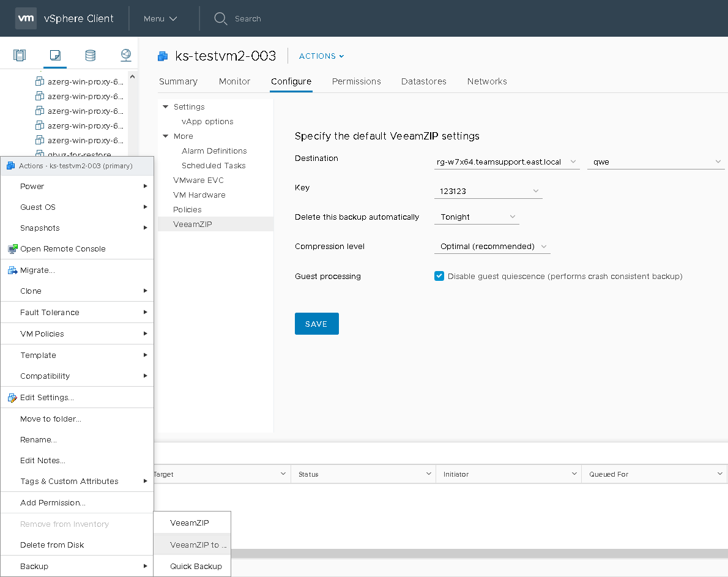Image resolution: width=728 pixels, height=577 pixels.
Task: Choose Edit Notes... menu entry
Action: tap(77, 461)
